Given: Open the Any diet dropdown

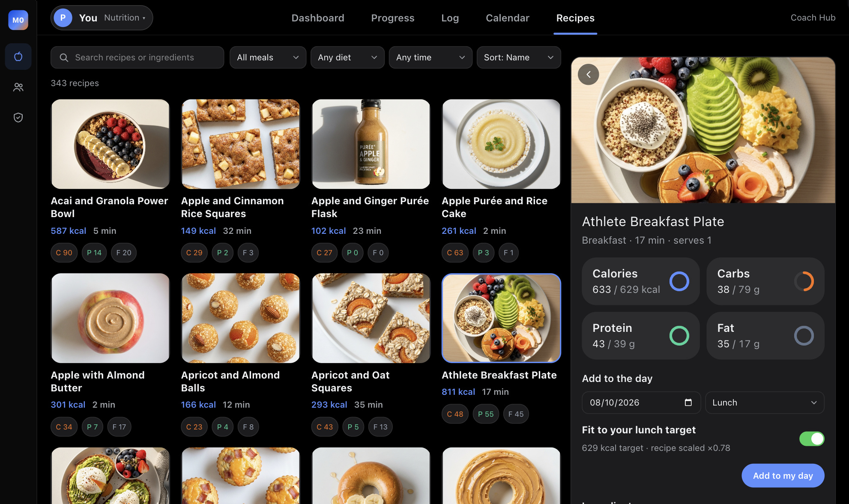Looking at the screenshot, I should coord(347,57).
